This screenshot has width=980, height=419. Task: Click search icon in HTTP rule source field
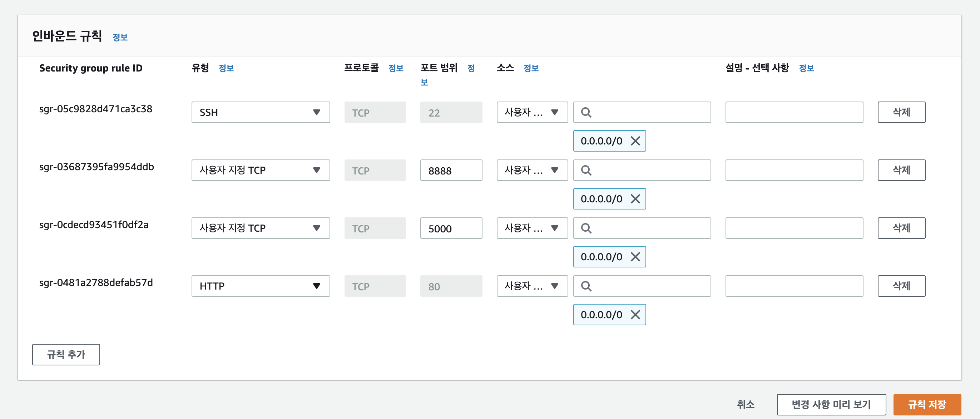pyautogui.click(x=586, y=286)
